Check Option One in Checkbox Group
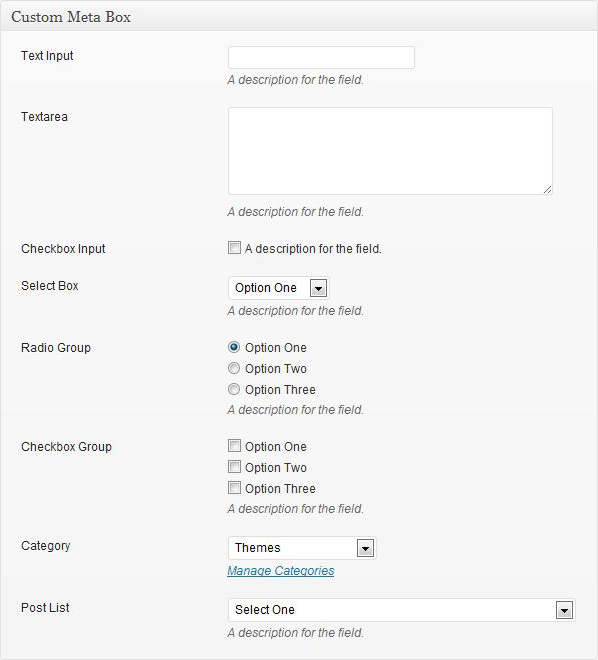This screenshot has height=660, width=598. pos(234,445)
